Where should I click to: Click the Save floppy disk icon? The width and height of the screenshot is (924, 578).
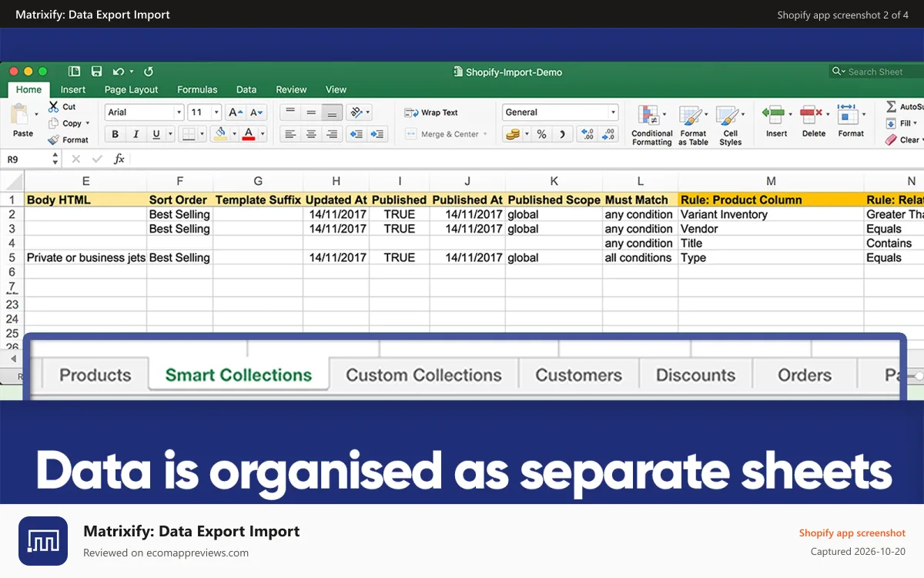coord(96,72)
